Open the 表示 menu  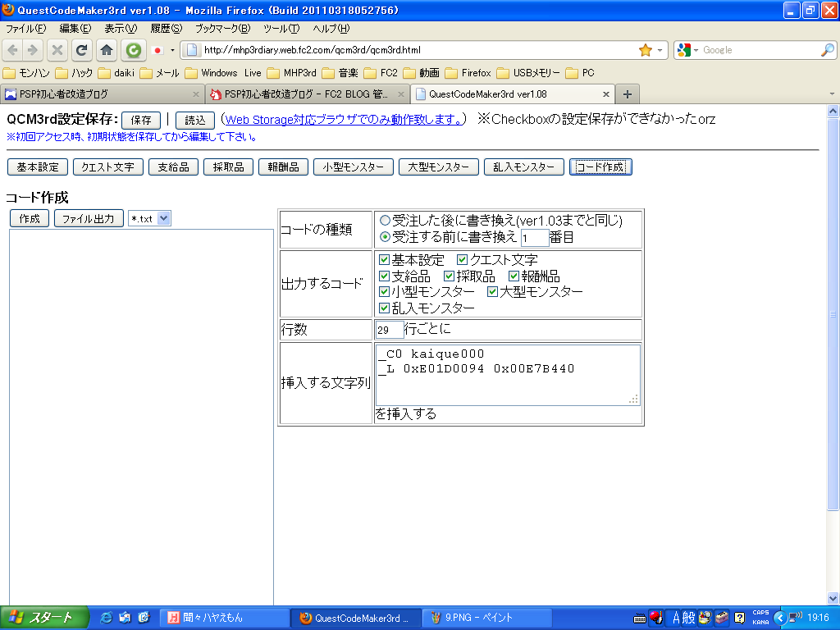[121, 29]
